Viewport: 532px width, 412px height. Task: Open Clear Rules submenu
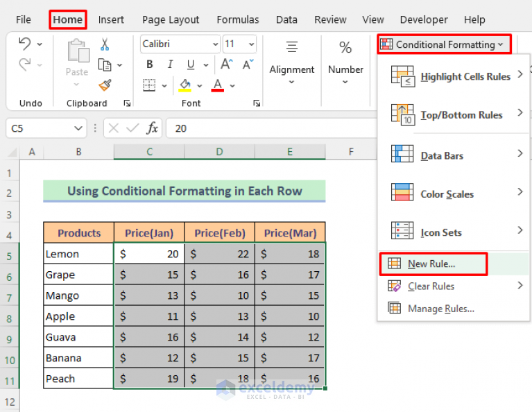[x=454, y=286]
